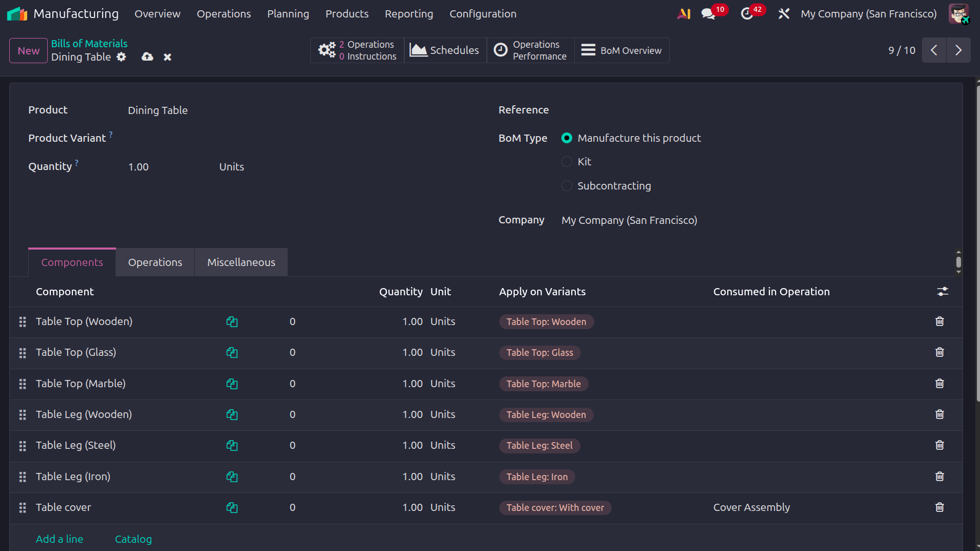Open attachments icon for Table Leg (Wooden)

[x=232, y=414]
